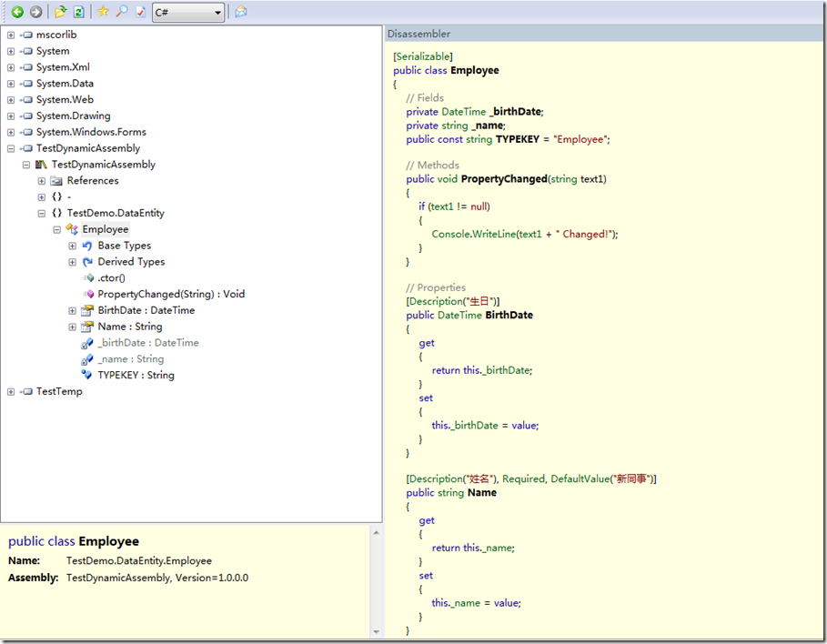Click the info pane scrollbar down arrow
The image size is (827, 644).
376,631
